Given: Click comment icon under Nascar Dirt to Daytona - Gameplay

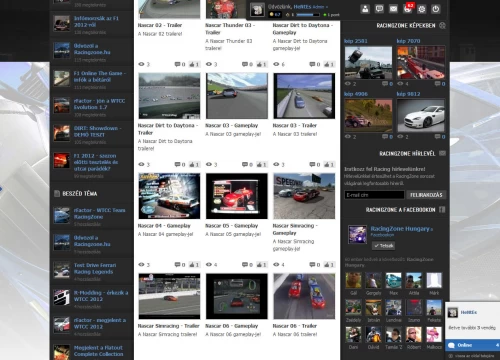Looking at the screenshot, I should pyautogui.click(x=312, y=64).
